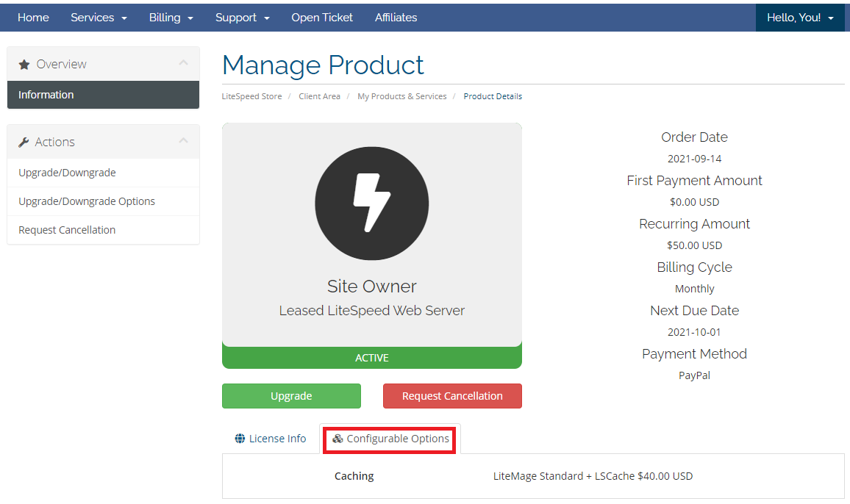Click the License Info globe icon

(240, 439)
